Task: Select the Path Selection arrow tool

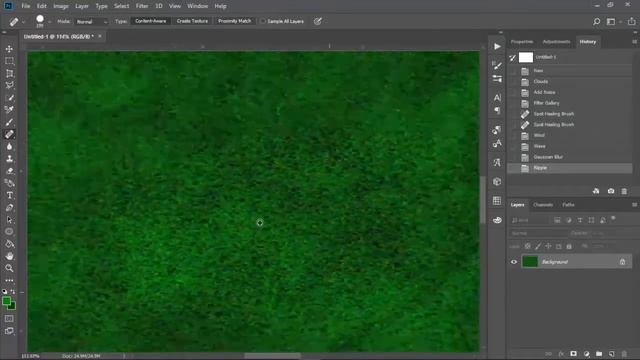Action: click(x=9, y=220)
